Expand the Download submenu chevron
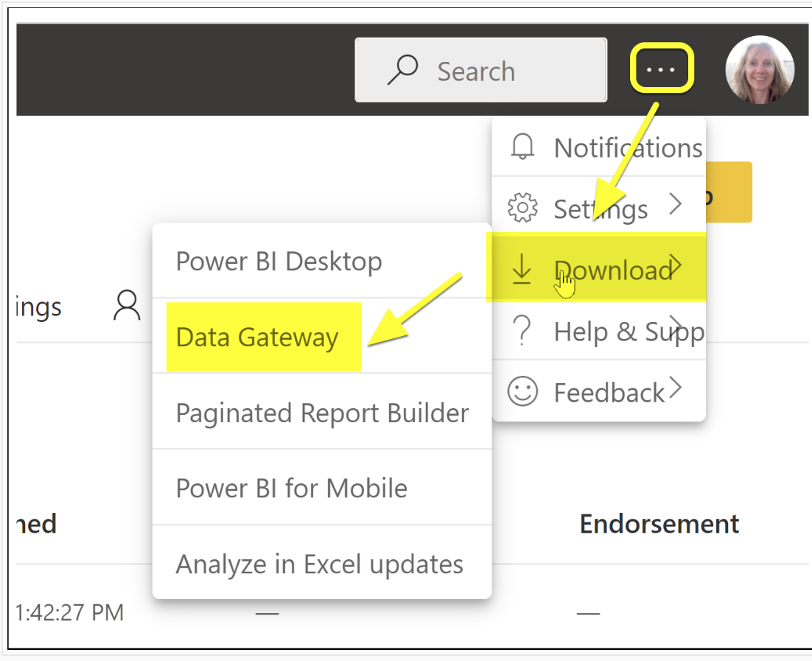Image resolution: width=812 pixels, height=661 pixels. click(675, 265)
